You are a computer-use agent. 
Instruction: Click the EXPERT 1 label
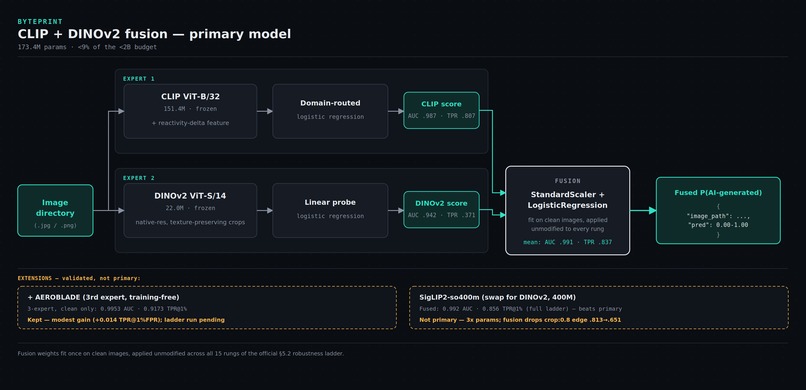tap(139, 79)
